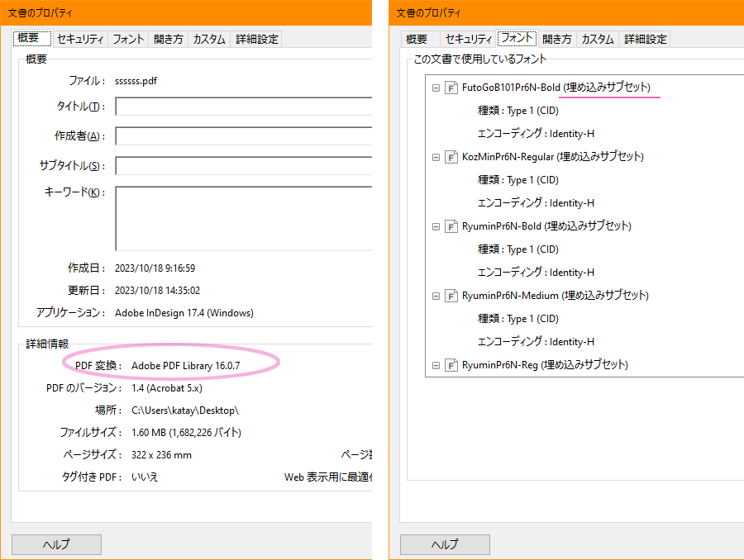This screenshot has height=560, width=744.
Task: Switch to the セキュリティ tab
Action: 79,38
